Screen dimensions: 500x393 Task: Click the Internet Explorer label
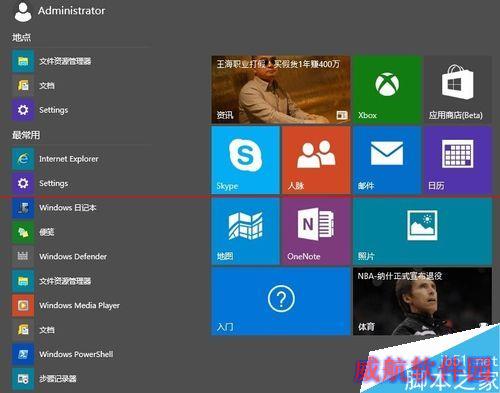coord(69,159)
